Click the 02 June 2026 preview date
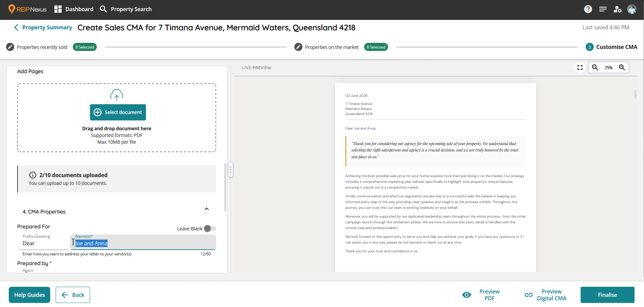Screen dimensions: 644x307 356,95
